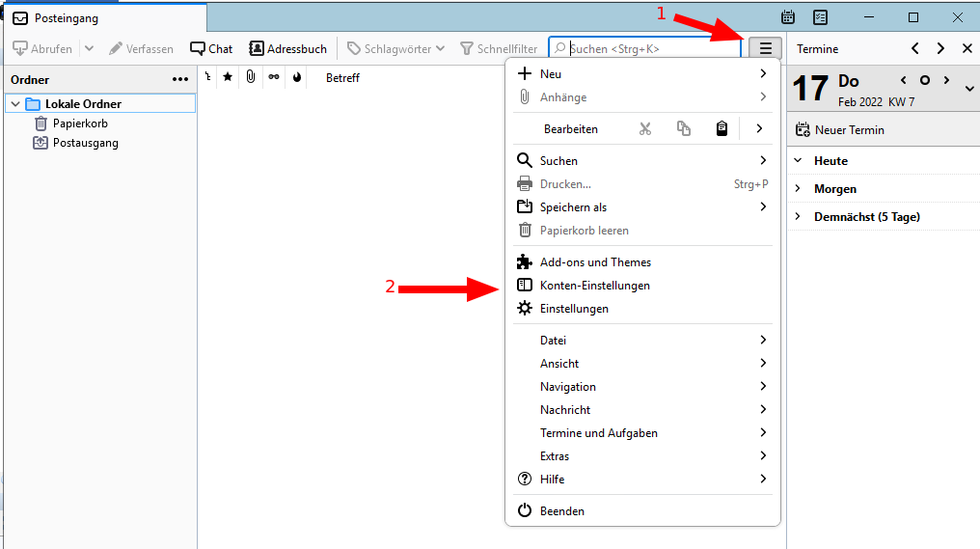Open Add-ons und Themes menu entry

[x=595, y=262]
